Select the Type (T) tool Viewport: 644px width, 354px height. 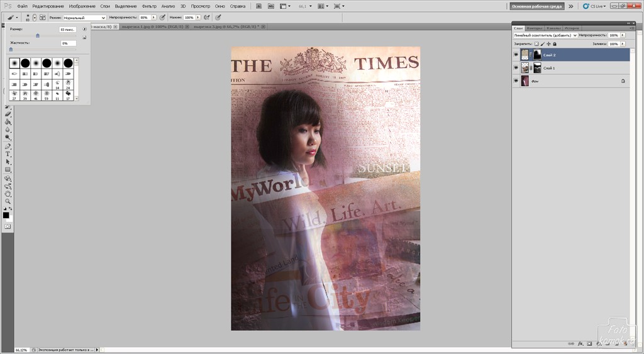pos(8,154)
